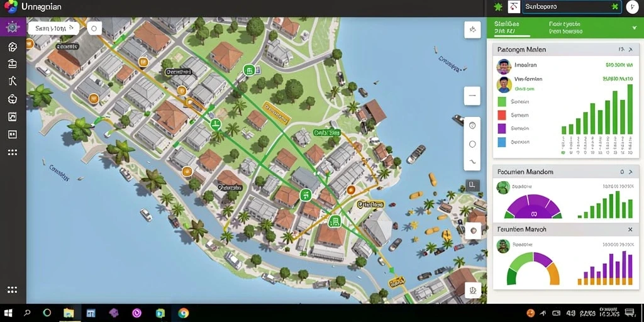Viewport: 644px width, 322px height.
Task: Click the green station marker near map top
Action: pyautogui.click(x=248, y=70)
